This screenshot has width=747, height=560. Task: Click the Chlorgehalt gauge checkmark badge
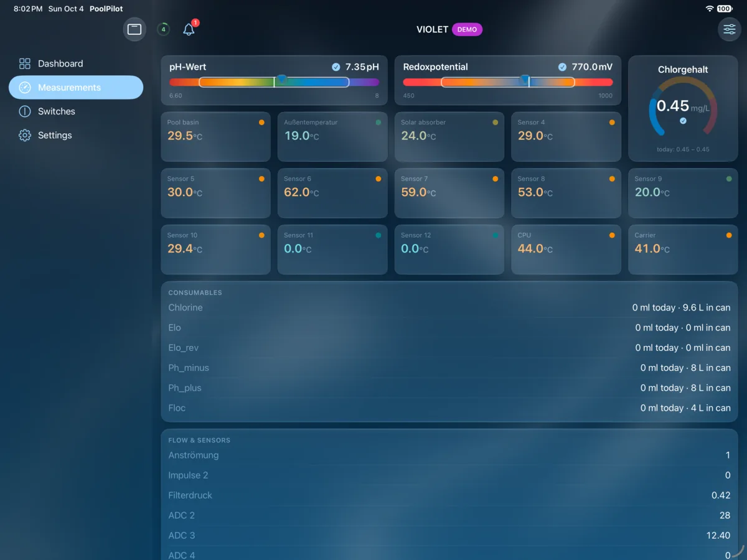pyautogui.click(x=683, y=121)
